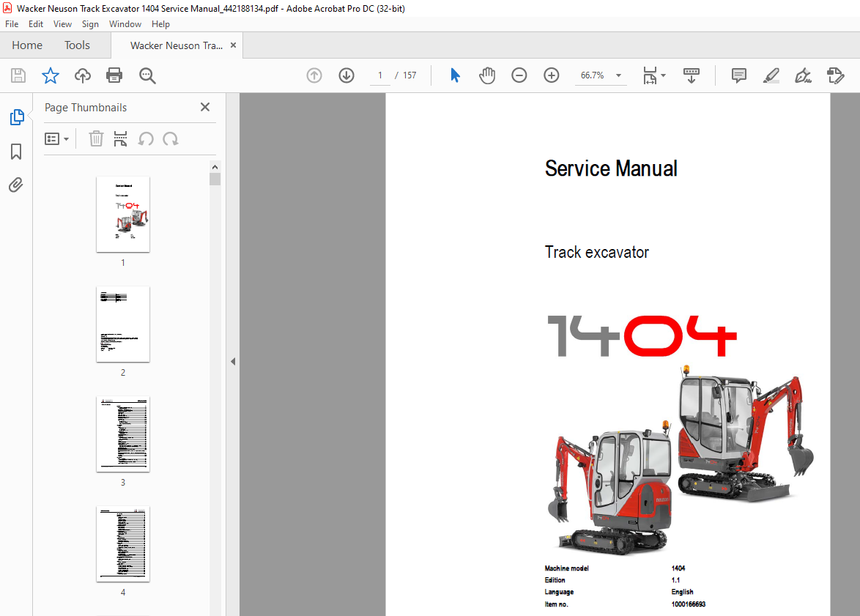Click the 'English' language value
Image resolution: width=860 pixels, height=616 pixels.
[682, 592]
